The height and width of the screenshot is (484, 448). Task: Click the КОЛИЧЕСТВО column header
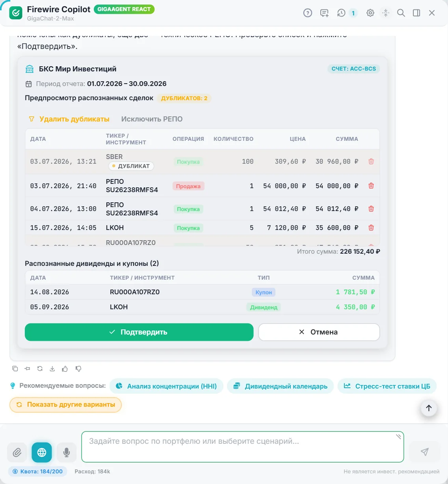click(x=234, y=139)
